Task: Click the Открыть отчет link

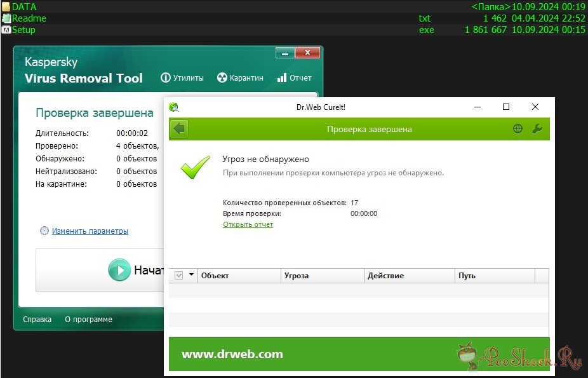Action: pos(248,224)
